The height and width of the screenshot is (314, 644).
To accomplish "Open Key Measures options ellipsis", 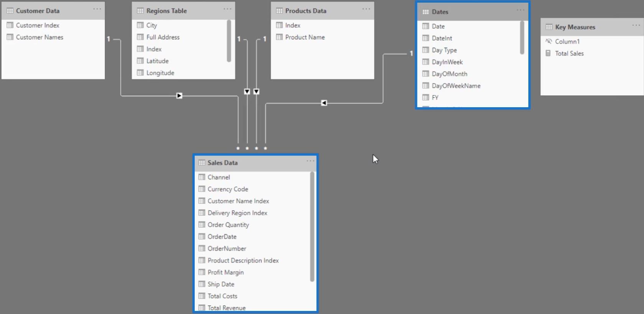I will point(636,25).
